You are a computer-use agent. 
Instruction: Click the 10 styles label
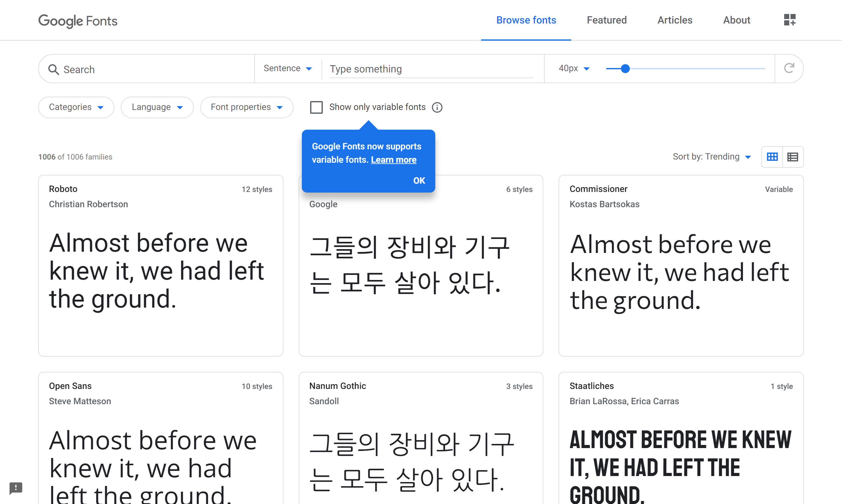click(257, 386)
